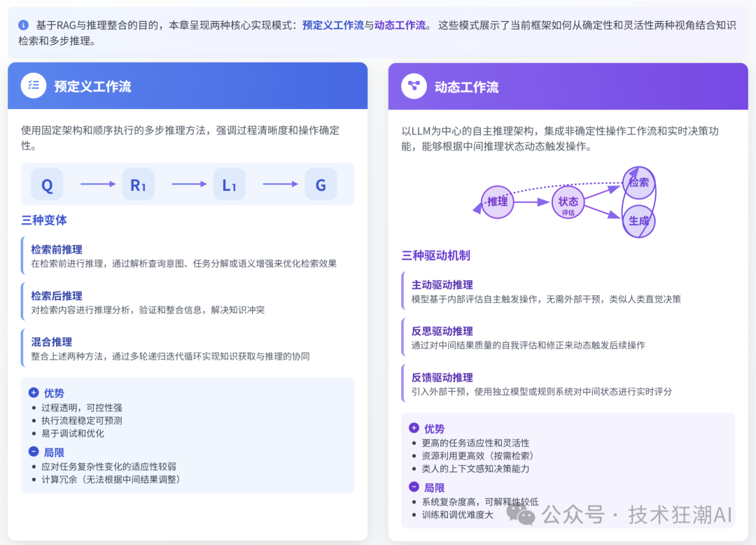This screenshot has width=756, height=545.
Task: Select the 检索后推理 item title
Action: point(57,296)
